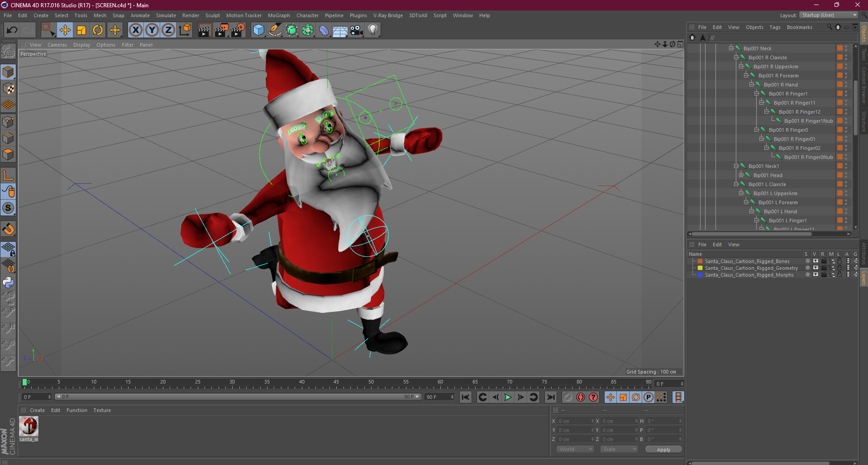The image size is (868, 465).
Task: Go to end of animation
Action: pos(551,397)
